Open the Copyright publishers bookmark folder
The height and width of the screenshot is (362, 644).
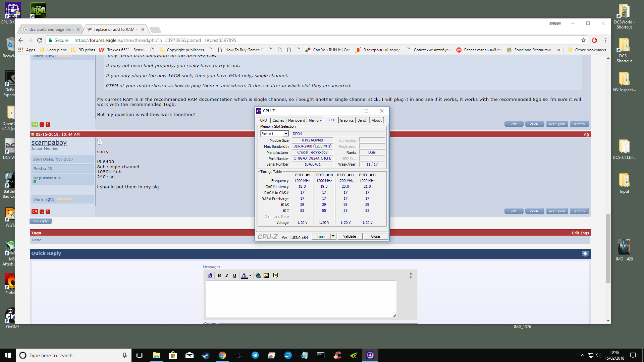[x=182, y=50]
